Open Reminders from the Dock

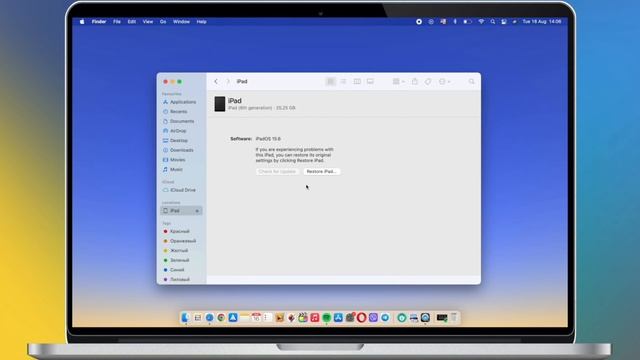point(268,318)
